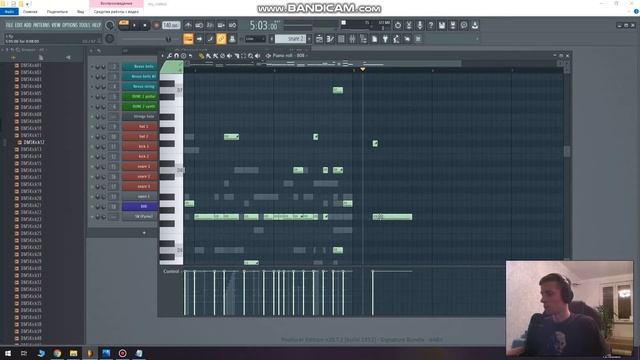This screenshot has height=360, width=640.
Task: Click the microphone recording icon
Action: pyautogui.click(x=420, y=25)
